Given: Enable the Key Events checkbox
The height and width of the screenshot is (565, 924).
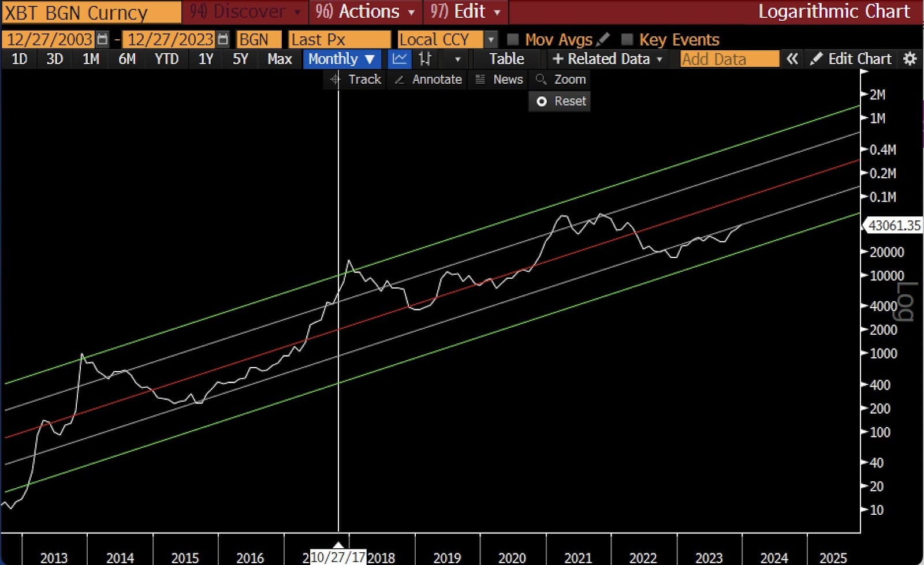Looking at the screenshot, I should pyautogui.click(x=627, y=39).
